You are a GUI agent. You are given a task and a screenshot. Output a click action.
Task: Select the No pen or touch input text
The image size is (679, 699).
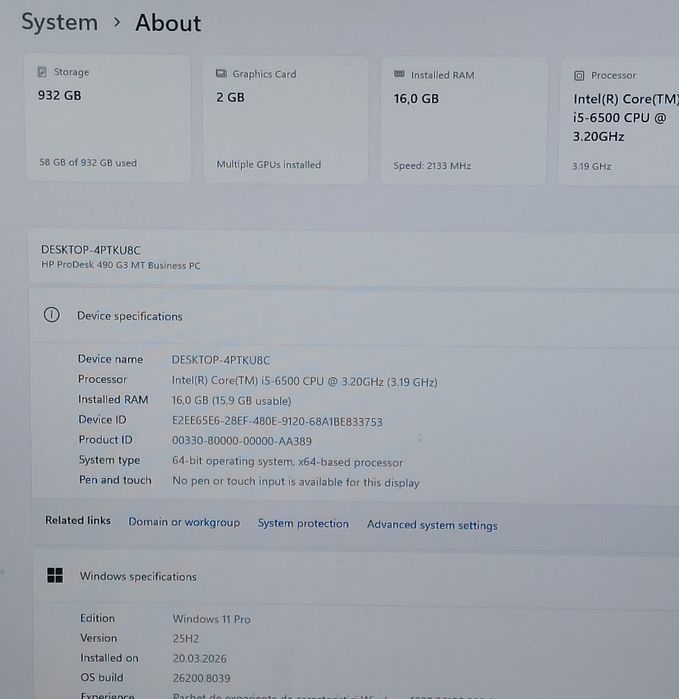coord(296,482)
